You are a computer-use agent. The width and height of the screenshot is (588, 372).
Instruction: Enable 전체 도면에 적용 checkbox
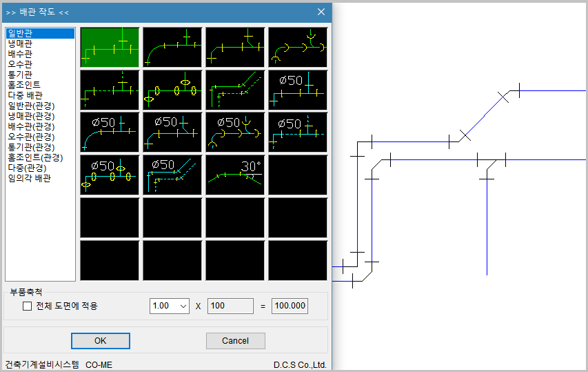(x=28, y=306)
